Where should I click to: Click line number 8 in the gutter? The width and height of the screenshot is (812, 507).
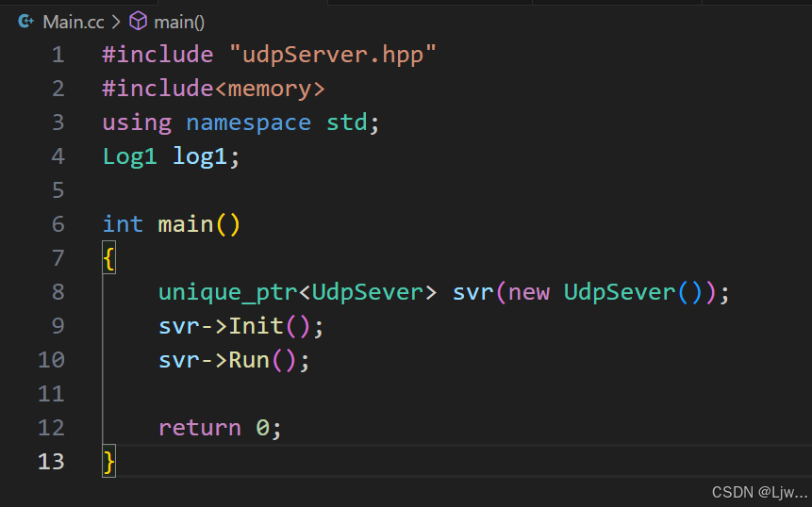[x=58, y=292]
